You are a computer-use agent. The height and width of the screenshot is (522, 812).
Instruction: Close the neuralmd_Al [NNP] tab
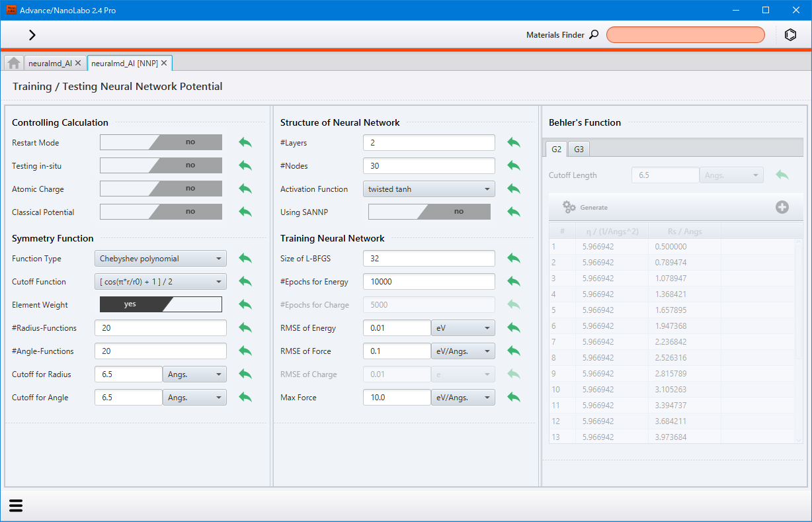(164, 63)
